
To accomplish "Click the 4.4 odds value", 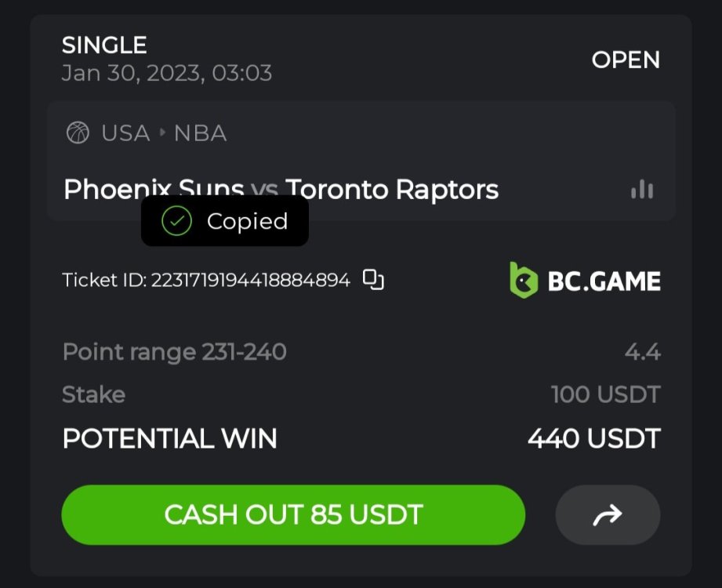I will click(x=642, y=352).
